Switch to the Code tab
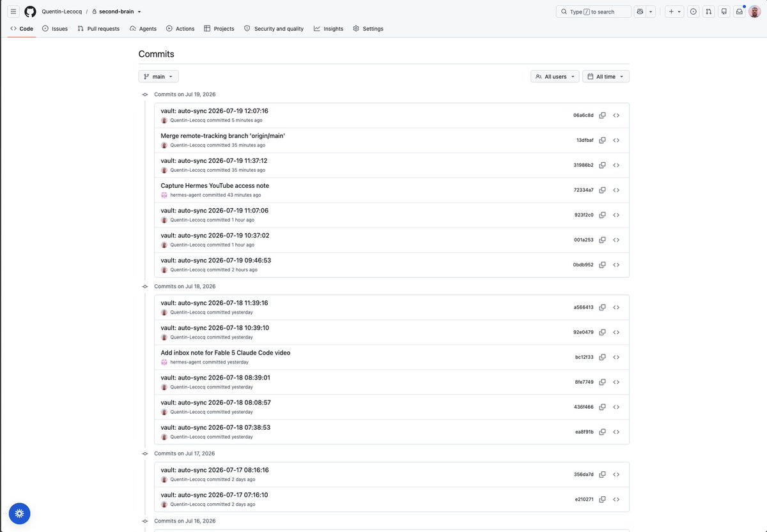This screenshot has height=532, width=767. coord(22,29)
